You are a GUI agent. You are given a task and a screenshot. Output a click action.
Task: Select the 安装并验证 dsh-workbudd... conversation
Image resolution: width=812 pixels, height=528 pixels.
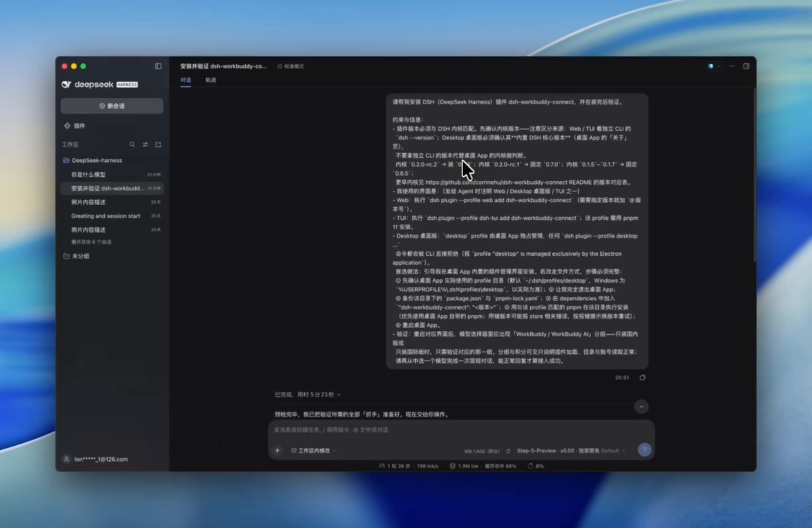(112, 188)
